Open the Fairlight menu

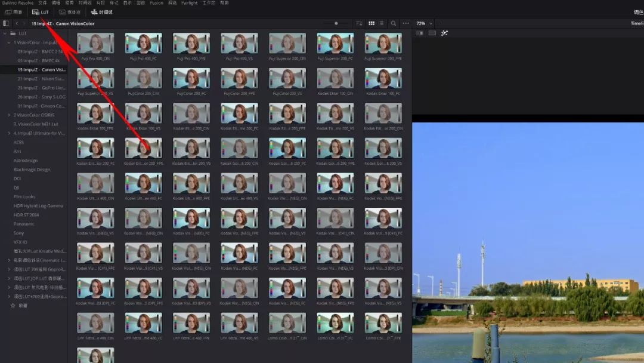190,3
